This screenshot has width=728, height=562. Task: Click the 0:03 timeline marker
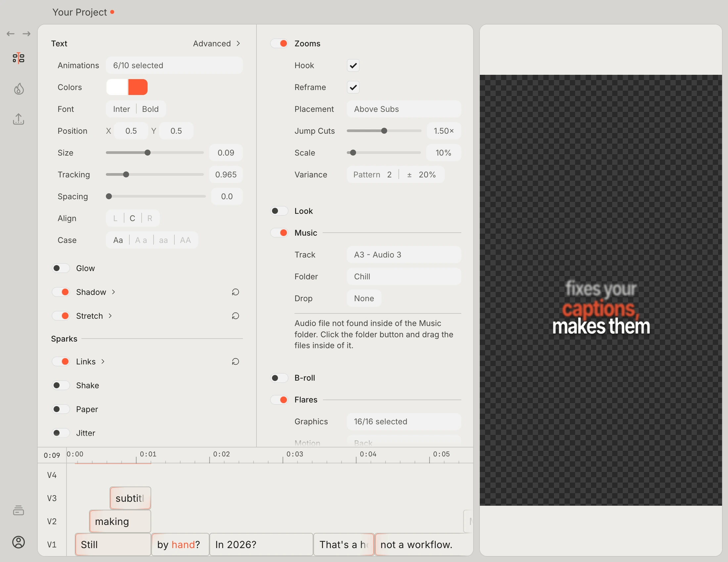pos(295,454)
